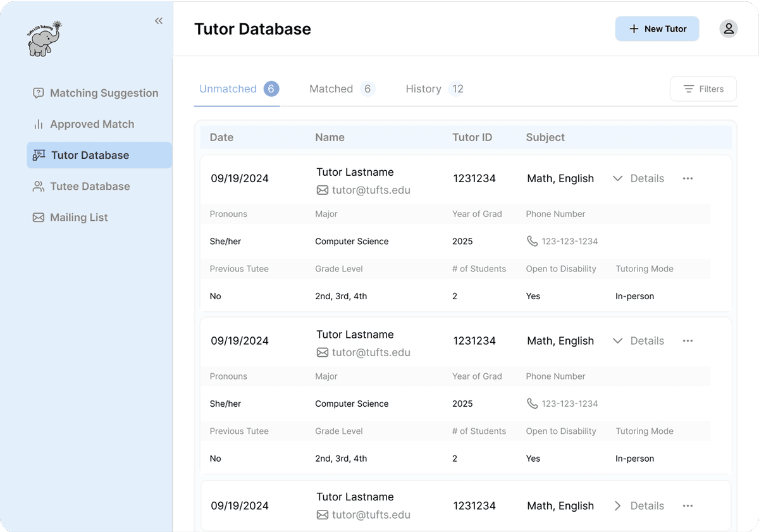Open the Filters button
Screen dimensions: 759x532
[703, 89]
